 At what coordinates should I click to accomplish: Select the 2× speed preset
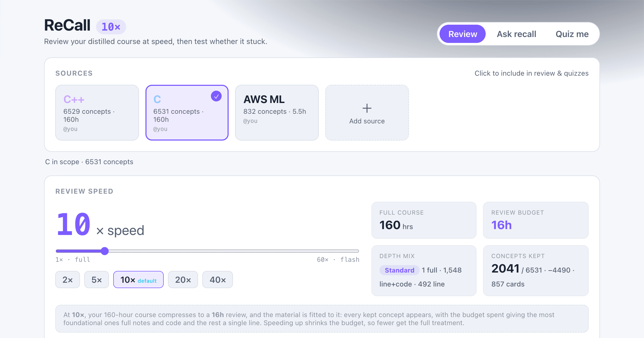click(68, 280)
